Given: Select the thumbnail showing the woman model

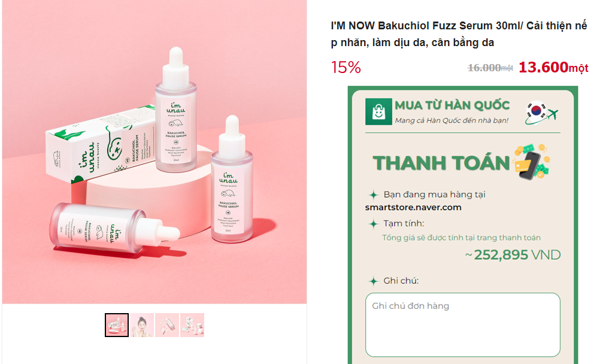Looking at the screenshot, I should coord(143,325).
